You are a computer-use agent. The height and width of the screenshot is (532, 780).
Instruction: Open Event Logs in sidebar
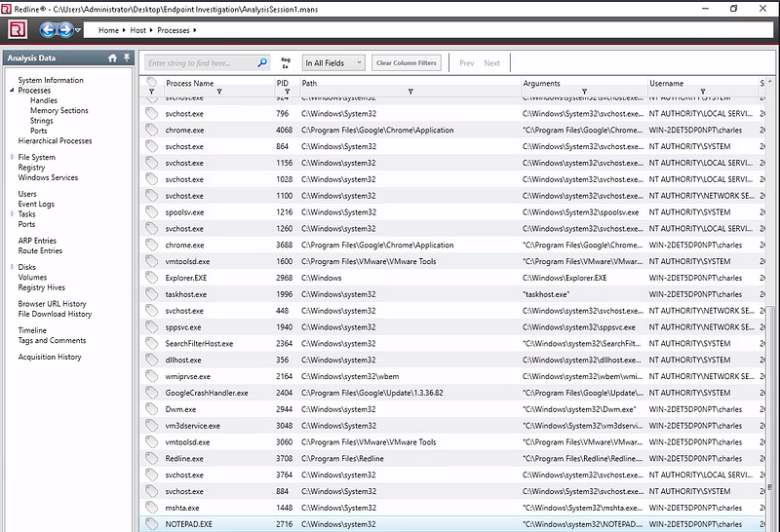point(36,204)
